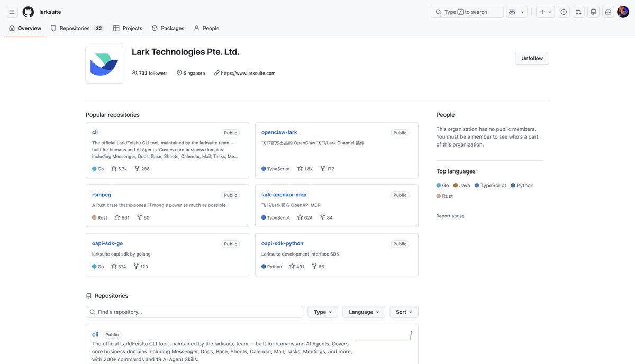This screenshot has height=364, width=635.
Task: Click the cli activity sparkline graph
Action: pyautogui.click(x=383, y=335)
